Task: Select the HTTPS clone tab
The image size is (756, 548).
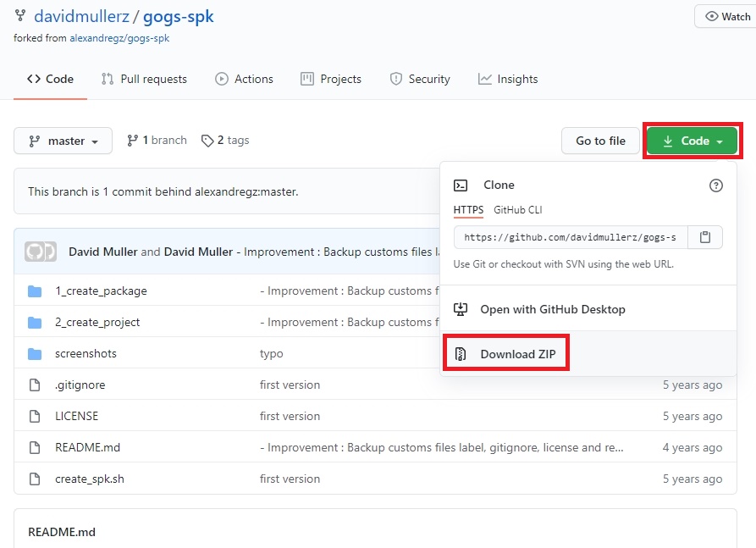Action: [468, 210]
